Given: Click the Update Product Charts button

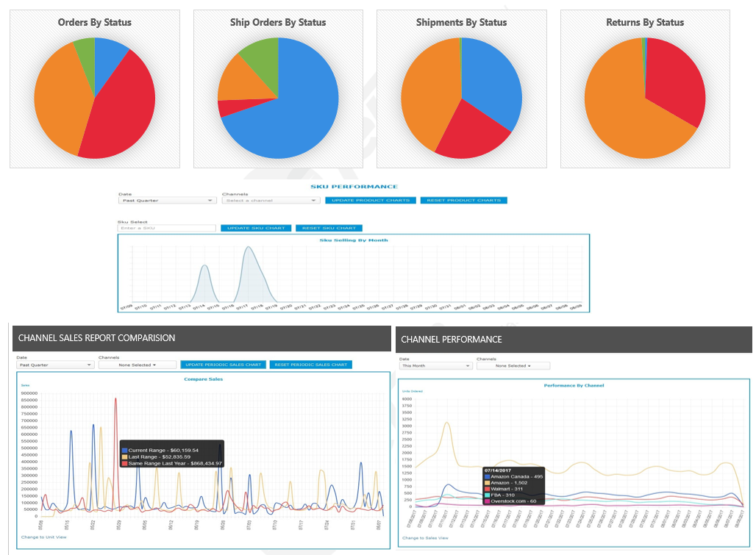Looking at the screenshot, I should [371, 200].
